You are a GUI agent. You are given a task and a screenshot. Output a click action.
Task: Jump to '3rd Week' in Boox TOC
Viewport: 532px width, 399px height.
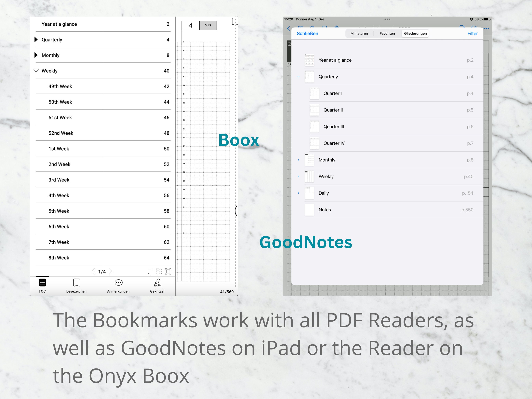(103, 180)
